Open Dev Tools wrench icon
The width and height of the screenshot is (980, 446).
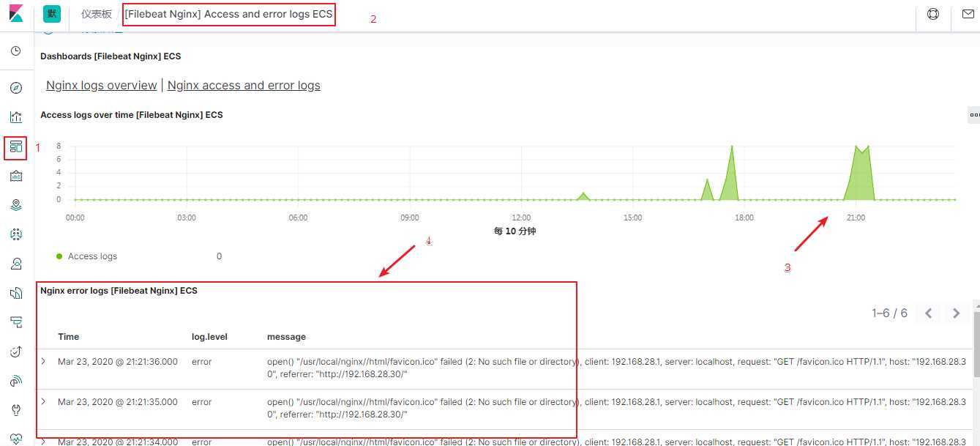[x=16, y=410]
